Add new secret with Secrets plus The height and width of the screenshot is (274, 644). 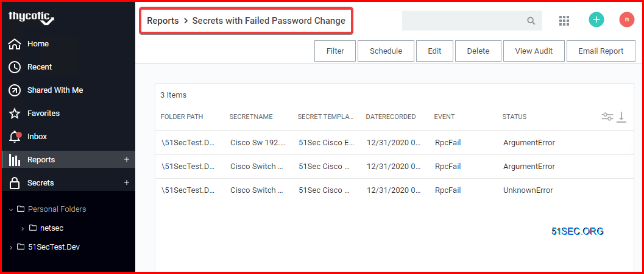point(127,182)
